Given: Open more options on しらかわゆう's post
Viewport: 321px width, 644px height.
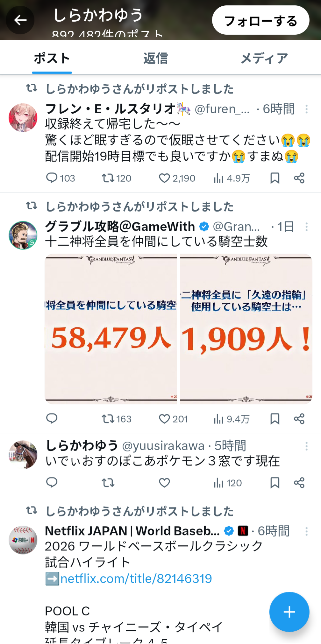Looking at the screenshot, I should point(306,446).
